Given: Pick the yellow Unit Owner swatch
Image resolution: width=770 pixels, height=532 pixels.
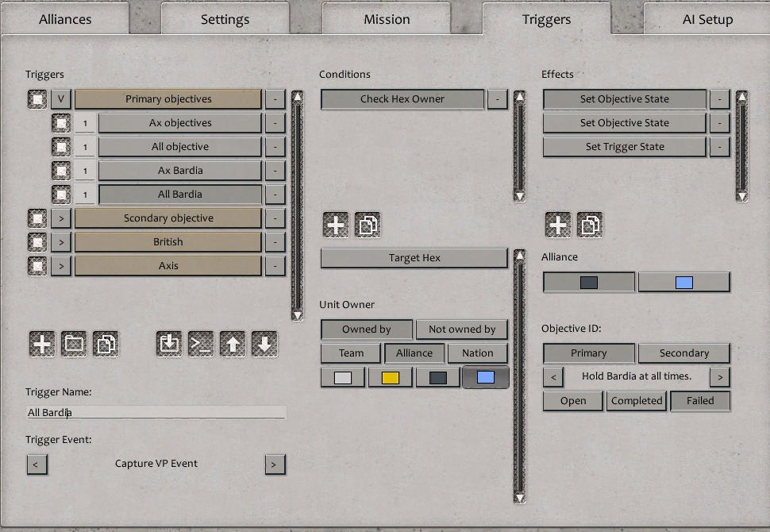Looking at the screenshot, I should tap(391, 377).
